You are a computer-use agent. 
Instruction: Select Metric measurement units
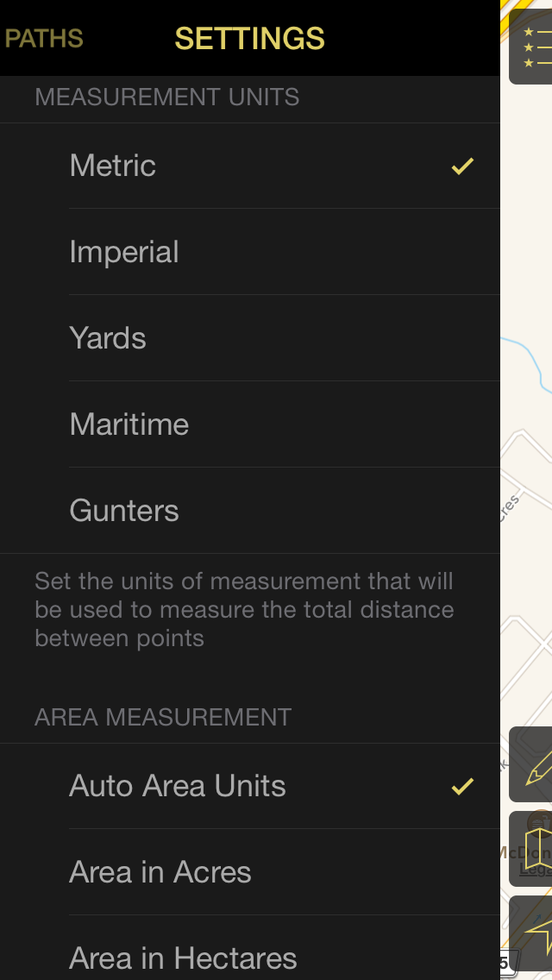[112, 166]
